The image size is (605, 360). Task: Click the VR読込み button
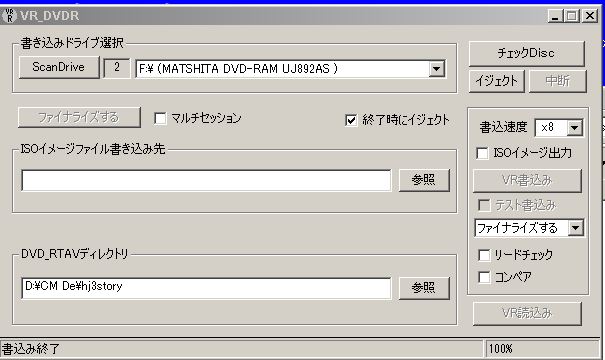[527, 313]
